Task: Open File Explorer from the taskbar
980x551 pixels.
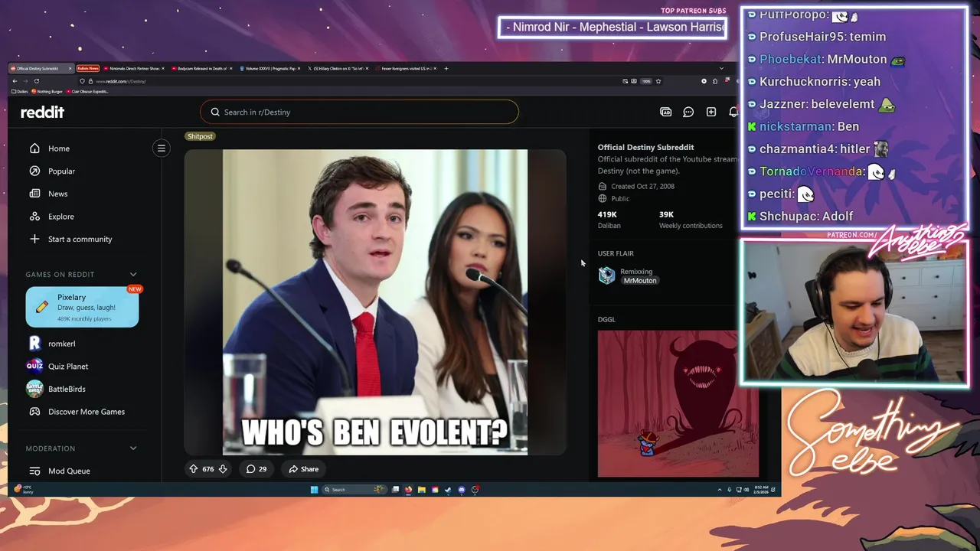Action: click(422, 490)
